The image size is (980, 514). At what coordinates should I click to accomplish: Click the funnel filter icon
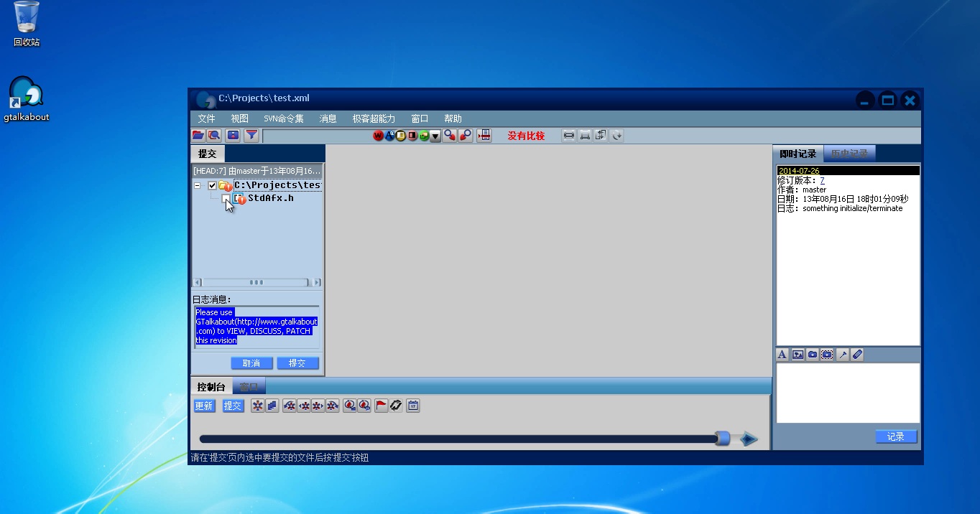click(x=251, y=135)
